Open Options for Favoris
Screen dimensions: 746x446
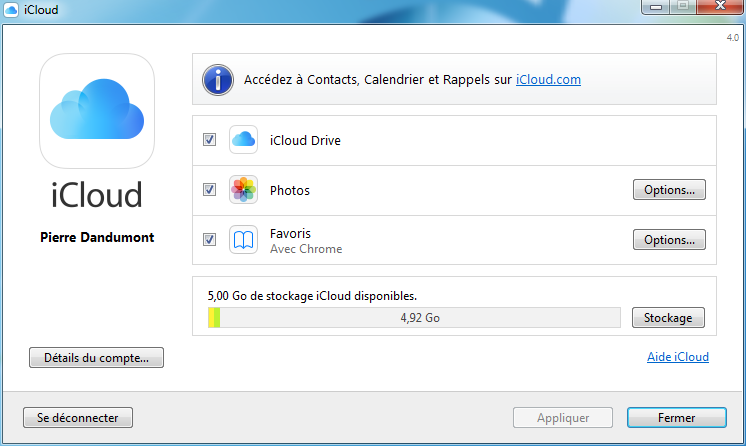coord(669,239)
